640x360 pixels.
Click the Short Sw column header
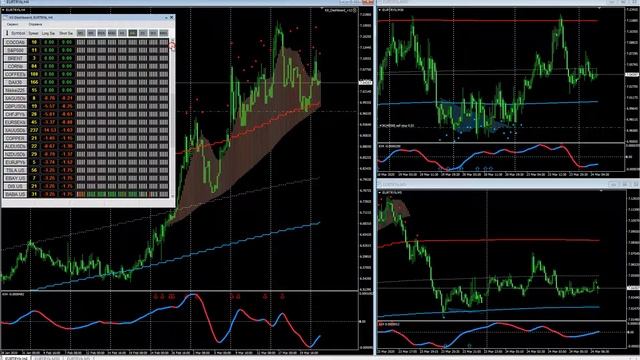pos(66,33)
